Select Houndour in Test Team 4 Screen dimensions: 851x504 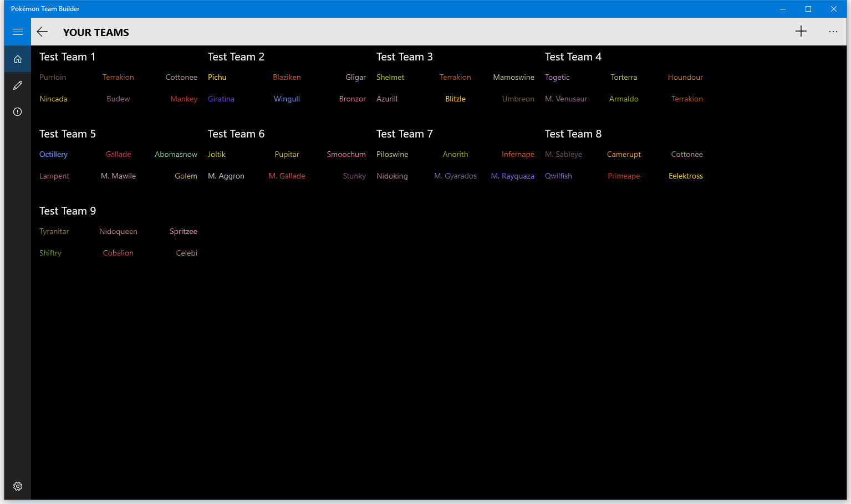tap(685, 77)
